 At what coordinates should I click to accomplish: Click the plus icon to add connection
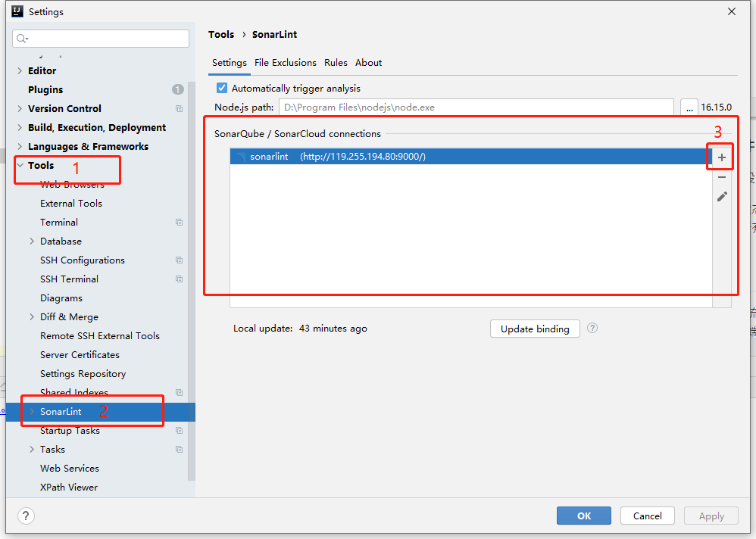[721, 157]
